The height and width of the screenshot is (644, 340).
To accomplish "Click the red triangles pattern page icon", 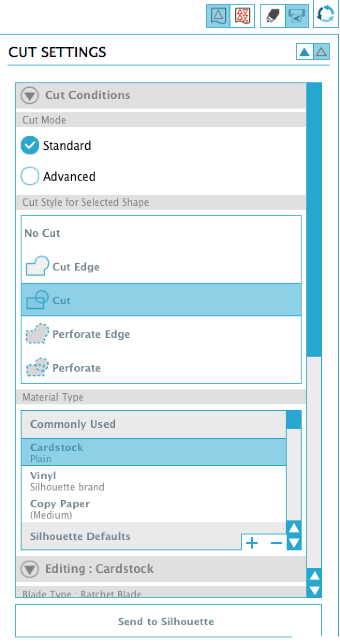I will 242,16.
